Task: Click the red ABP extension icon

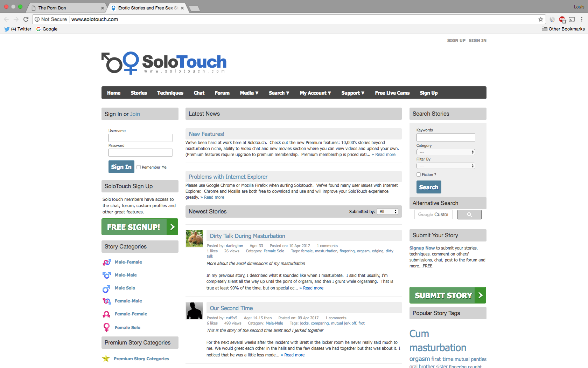Action: (x=562, y=20)
